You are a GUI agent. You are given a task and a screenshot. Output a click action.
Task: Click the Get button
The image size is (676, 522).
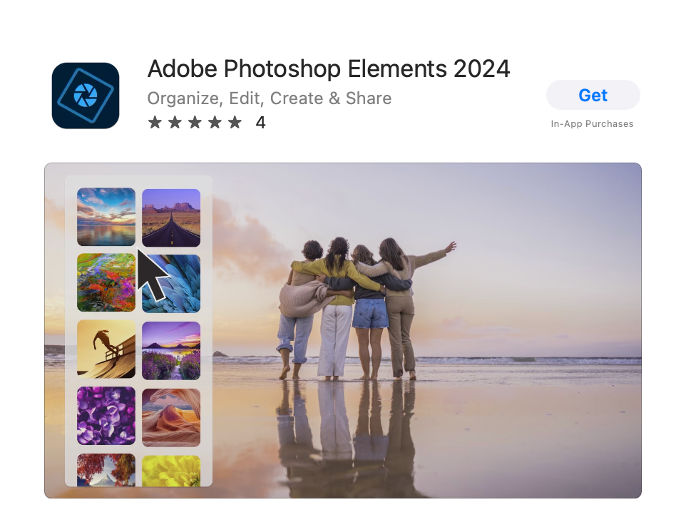[593, 95]
